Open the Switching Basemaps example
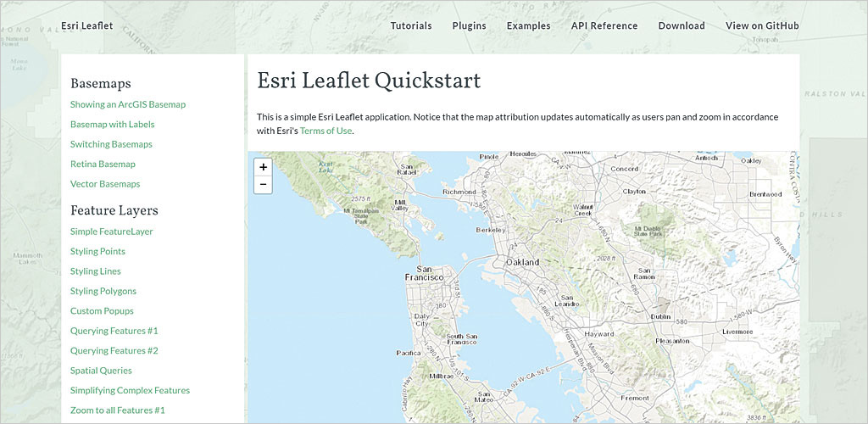 point(111,144)
